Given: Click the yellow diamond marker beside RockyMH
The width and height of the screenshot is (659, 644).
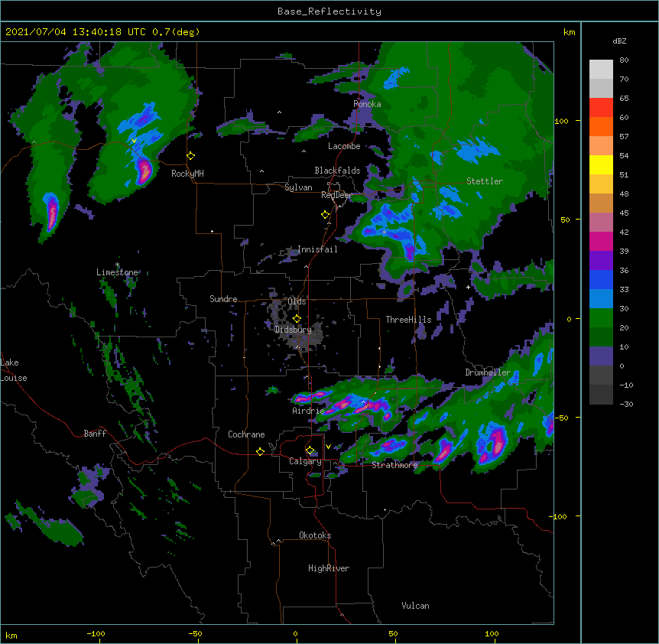Looking at the screenshot, I should coord(191,156).
